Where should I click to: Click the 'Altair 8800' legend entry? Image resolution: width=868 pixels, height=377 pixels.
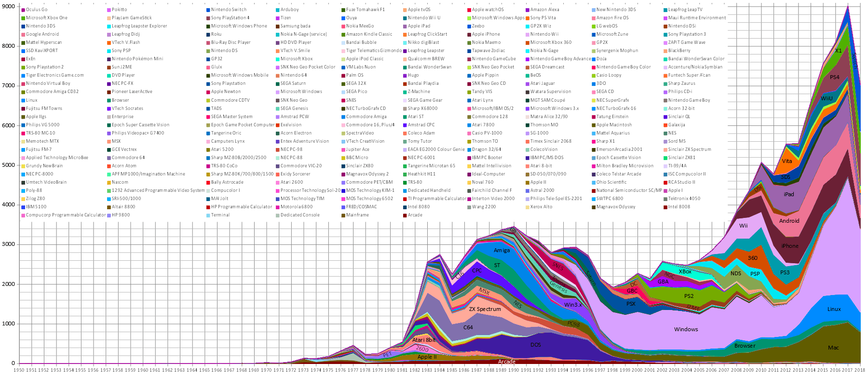[123, 207]
